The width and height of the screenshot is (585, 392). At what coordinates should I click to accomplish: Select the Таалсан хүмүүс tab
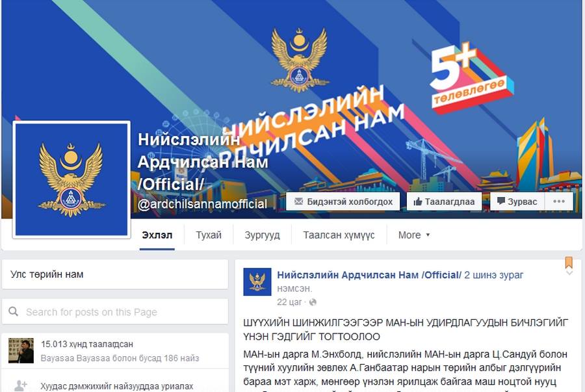click(339, 235)
